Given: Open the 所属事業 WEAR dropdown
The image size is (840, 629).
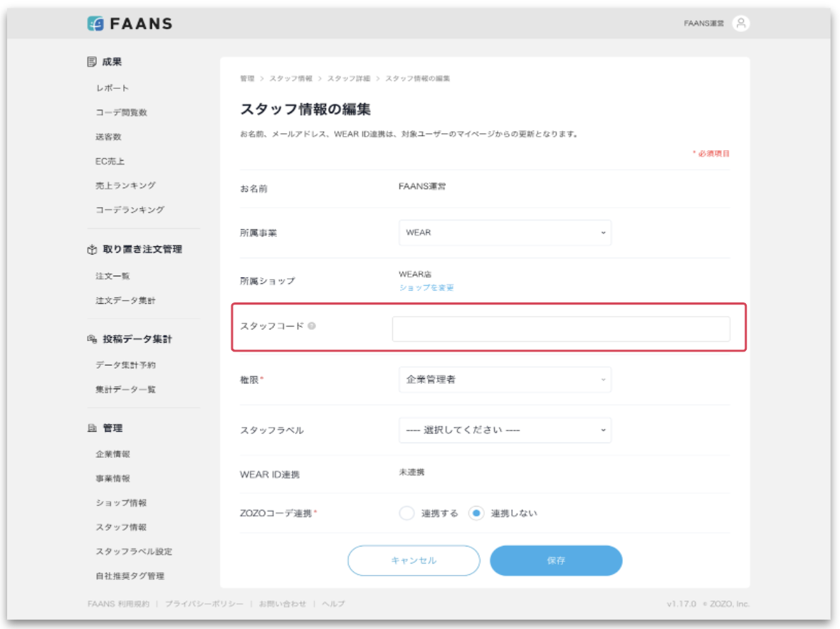Looking at the screenshot, I should pos(504,233).
